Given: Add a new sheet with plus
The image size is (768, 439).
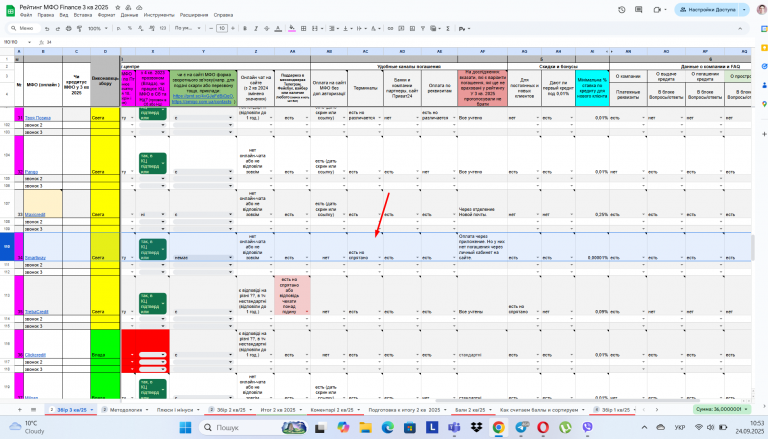Looking at the screenshot, I should (x=20, y=410).
